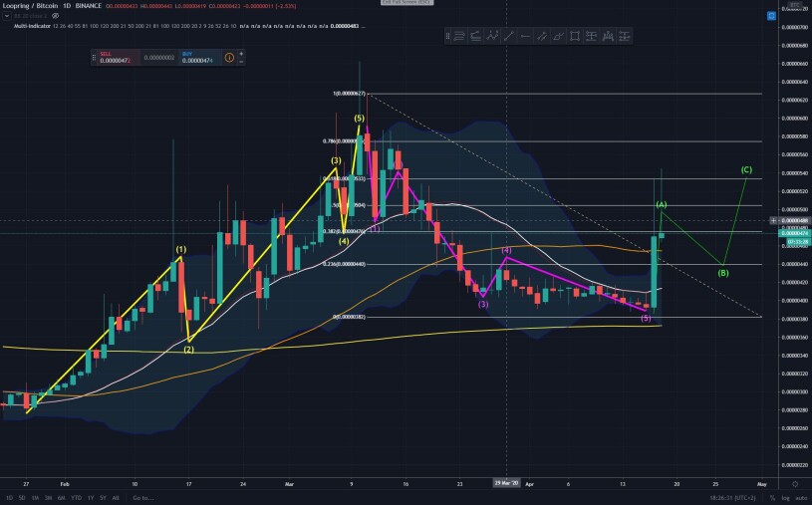Select the horizontal ray drawing tool

coord(525,36)
